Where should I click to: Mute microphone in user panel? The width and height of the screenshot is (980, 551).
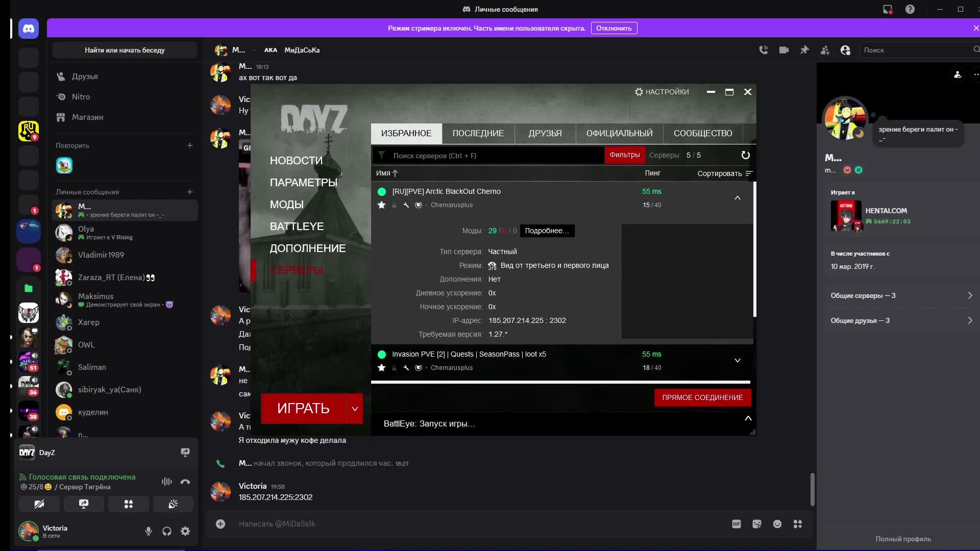(149, 531)
